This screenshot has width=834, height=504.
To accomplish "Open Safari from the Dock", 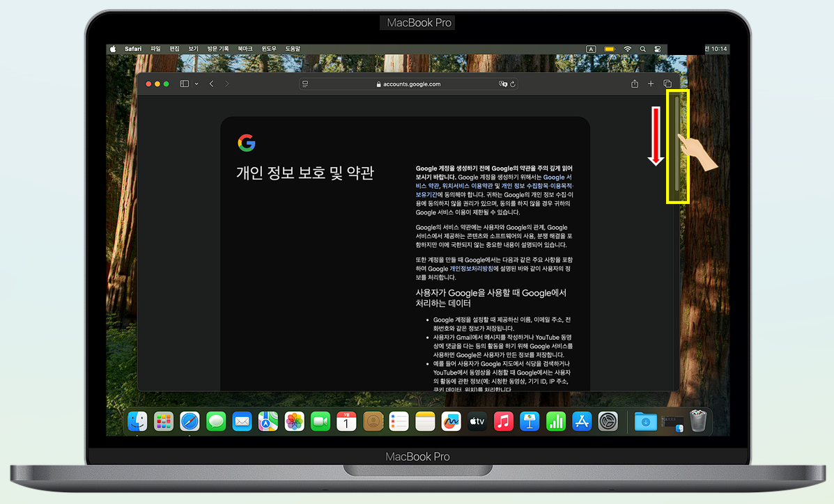I will pos(190,422).
